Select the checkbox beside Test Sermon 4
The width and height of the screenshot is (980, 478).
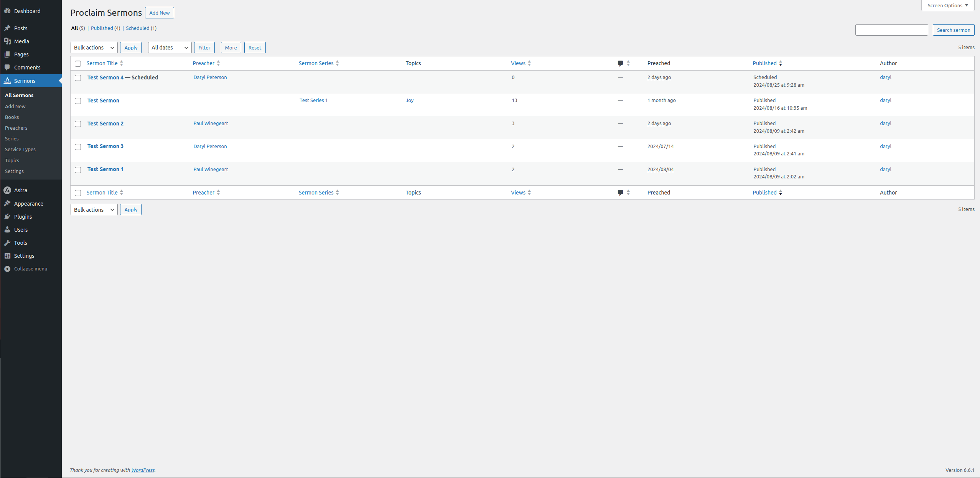point(78,77)
